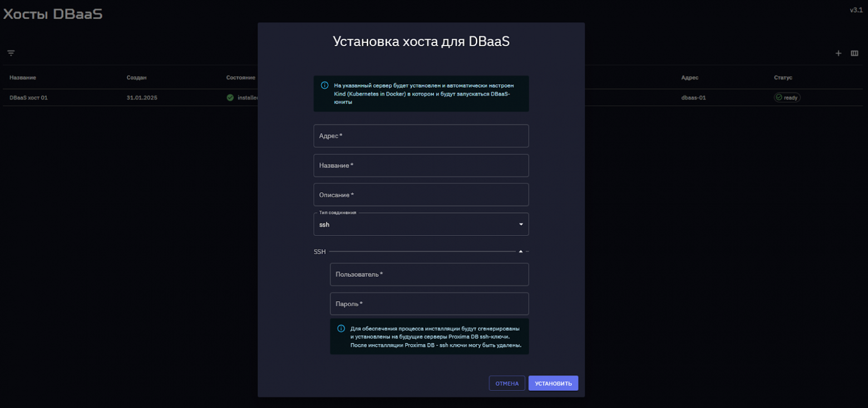Click the green installed status checkmark
Image resolution: width=868 pixels, height=408 pixels.
pyautogui.click(x=230, y=97)
